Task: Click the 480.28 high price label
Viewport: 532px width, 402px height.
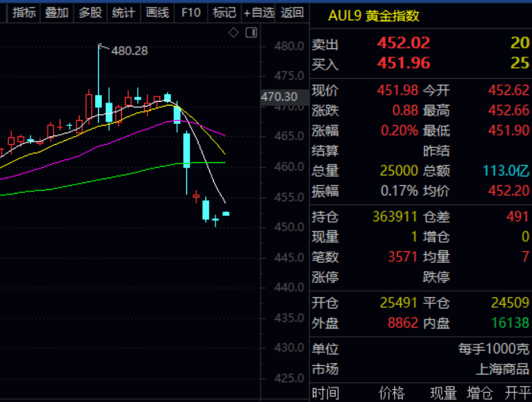Action: pyautogui.click(x=130, y=51)
